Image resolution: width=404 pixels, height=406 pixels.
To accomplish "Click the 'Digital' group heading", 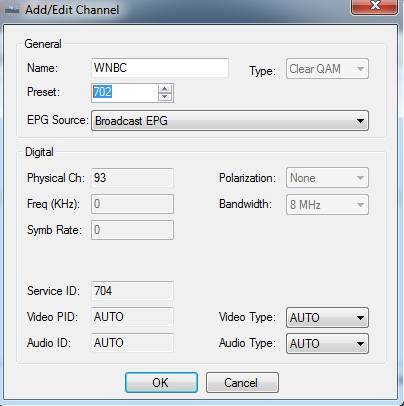I will pyautogui.click(x=39, y=152).
